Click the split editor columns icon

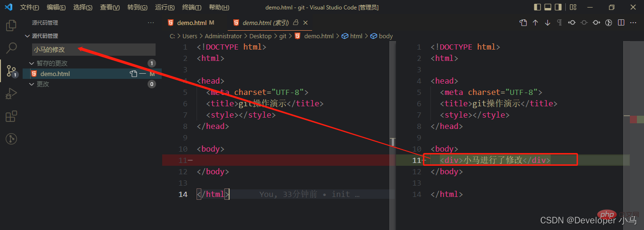pyautogui.click(x=621, y=23)
